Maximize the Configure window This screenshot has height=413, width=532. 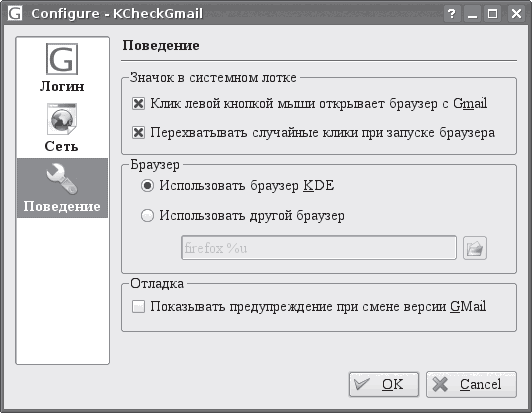click(x=493, y=14)
